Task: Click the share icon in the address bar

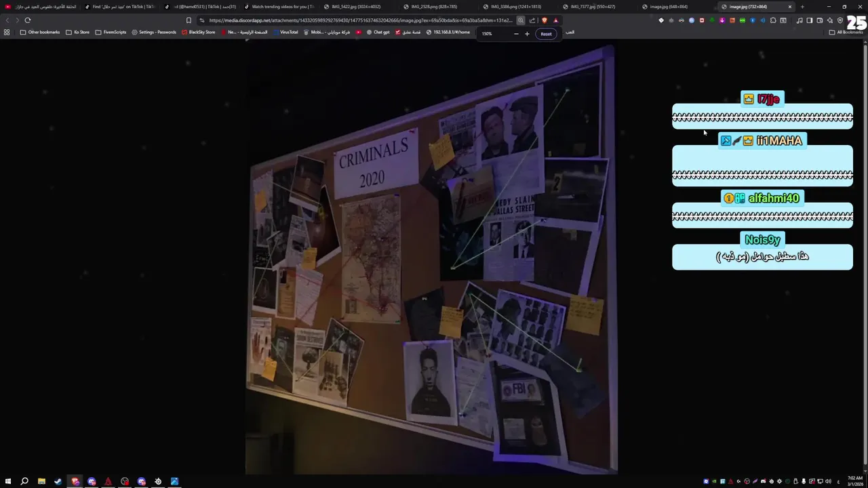Action: [532, 20]
